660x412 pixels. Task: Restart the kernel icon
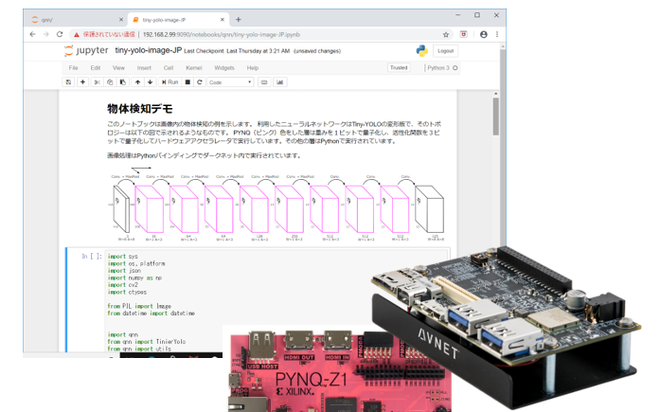coord(200,82)
